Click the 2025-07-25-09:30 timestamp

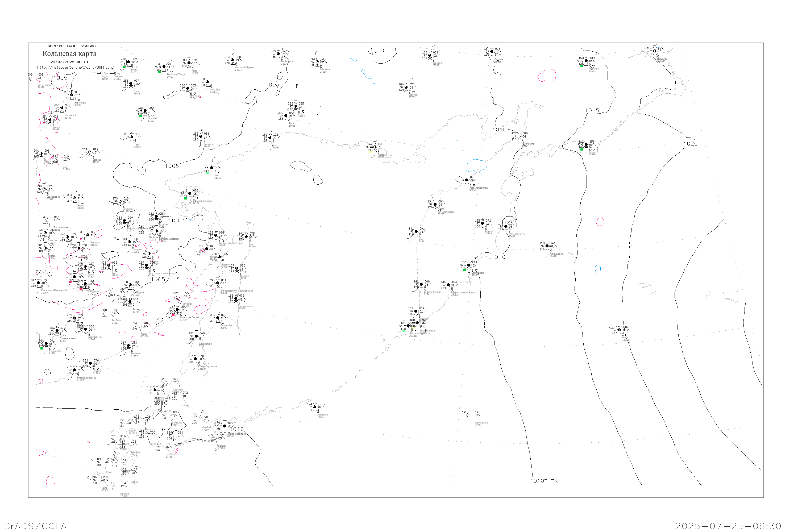728,526
